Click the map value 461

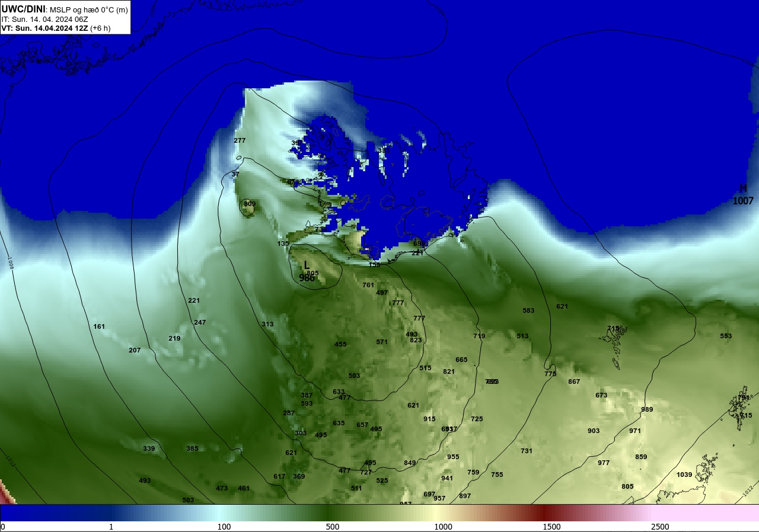(x=244, y=488)
